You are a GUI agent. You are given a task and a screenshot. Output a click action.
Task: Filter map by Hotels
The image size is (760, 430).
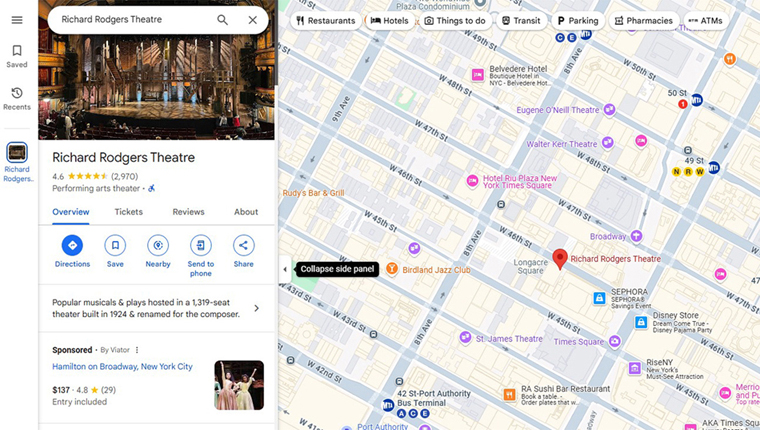pos(390,21)
